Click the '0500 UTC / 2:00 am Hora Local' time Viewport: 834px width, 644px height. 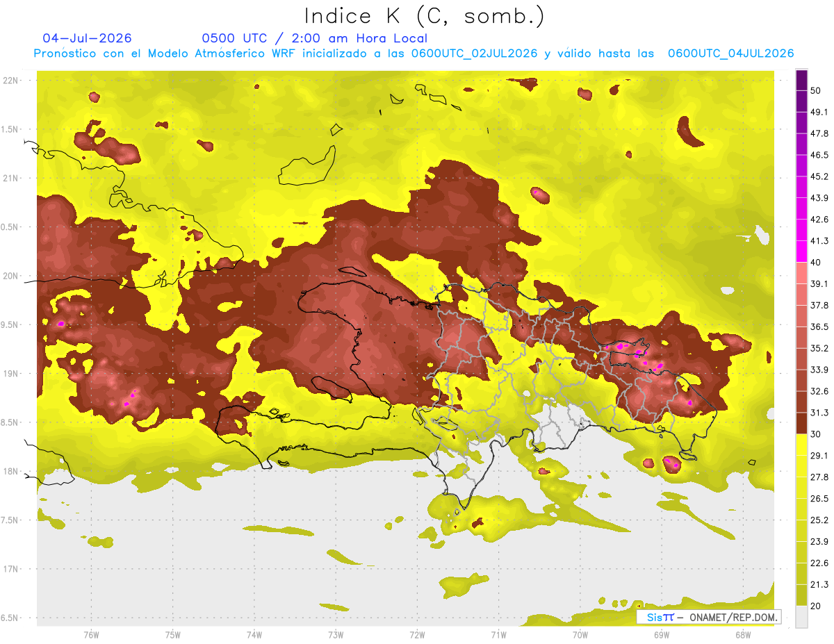(314, 38)
